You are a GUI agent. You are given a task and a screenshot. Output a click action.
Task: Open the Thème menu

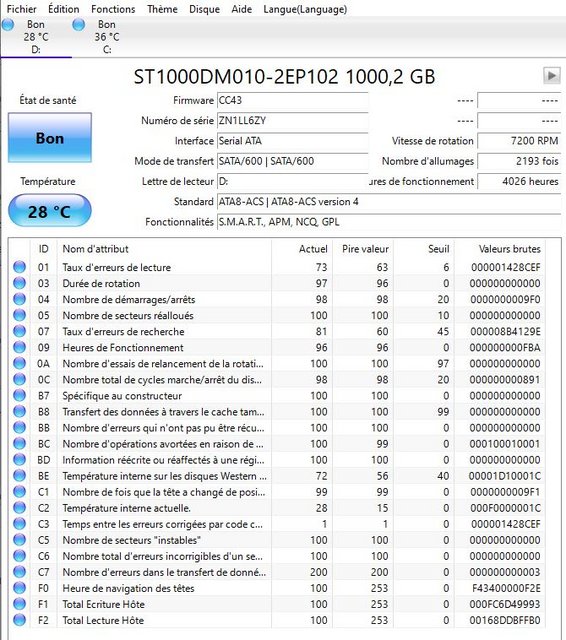pos(162,9)
